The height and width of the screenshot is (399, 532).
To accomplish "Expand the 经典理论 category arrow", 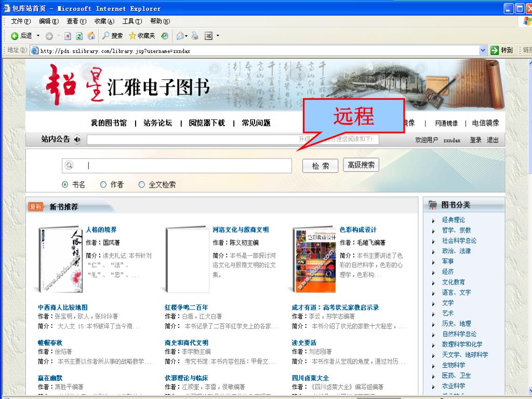I will point(433,220).
